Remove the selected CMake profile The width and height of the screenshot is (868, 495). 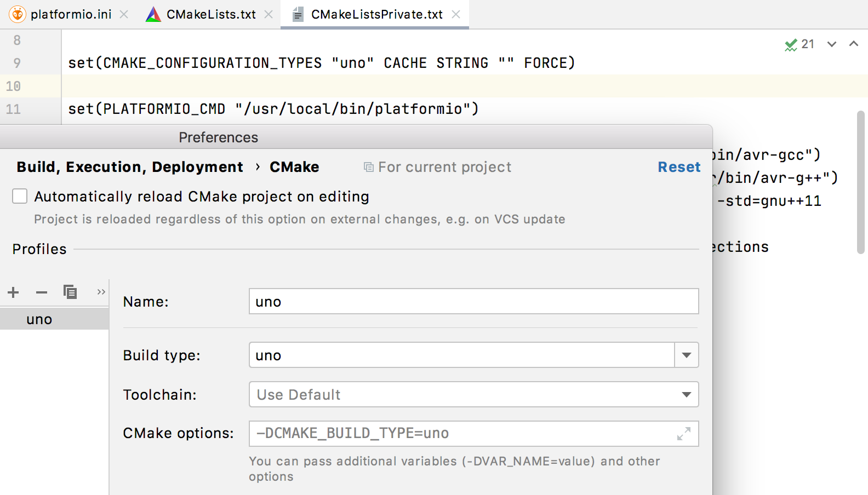coord(42,292)
